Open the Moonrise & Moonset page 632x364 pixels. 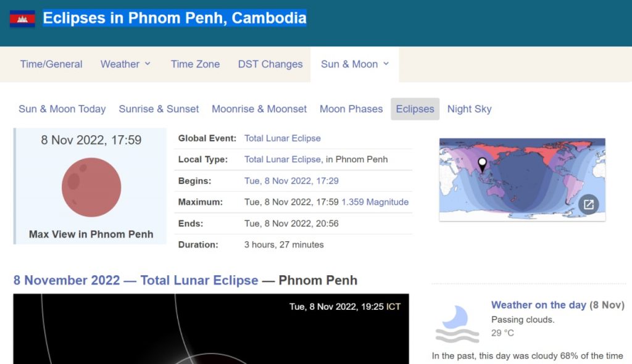259,109
